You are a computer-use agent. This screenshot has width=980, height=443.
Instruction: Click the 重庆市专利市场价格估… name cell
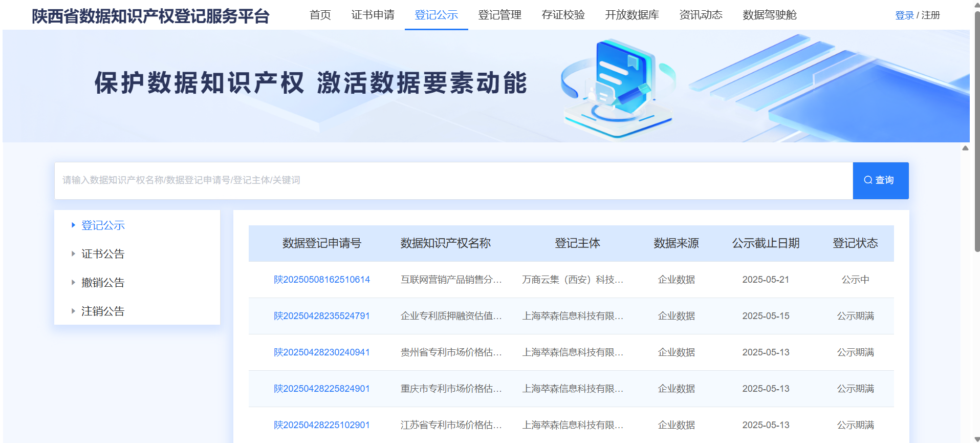click(451, 389)
